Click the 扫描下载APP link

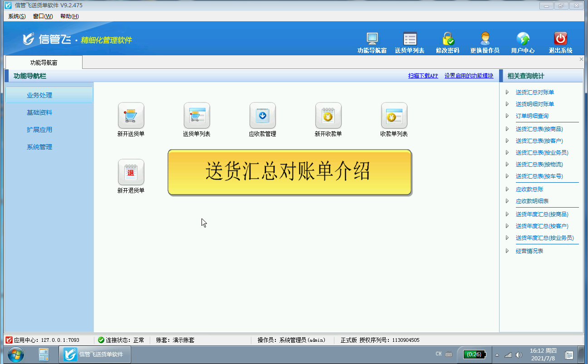click(x=423, y=76)
